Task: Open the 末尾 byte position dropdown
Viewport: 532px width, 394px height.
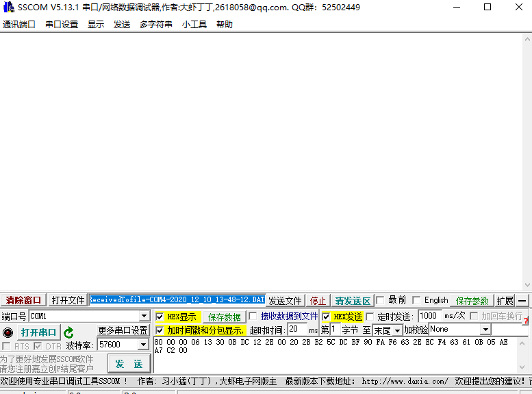Action: tap(397, 330)
